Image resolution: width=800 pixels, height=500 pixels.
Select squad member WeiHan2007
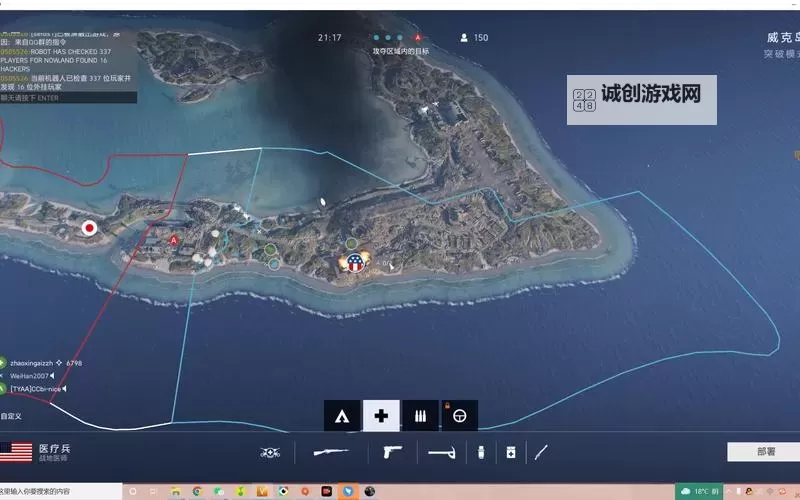[29, 376]
